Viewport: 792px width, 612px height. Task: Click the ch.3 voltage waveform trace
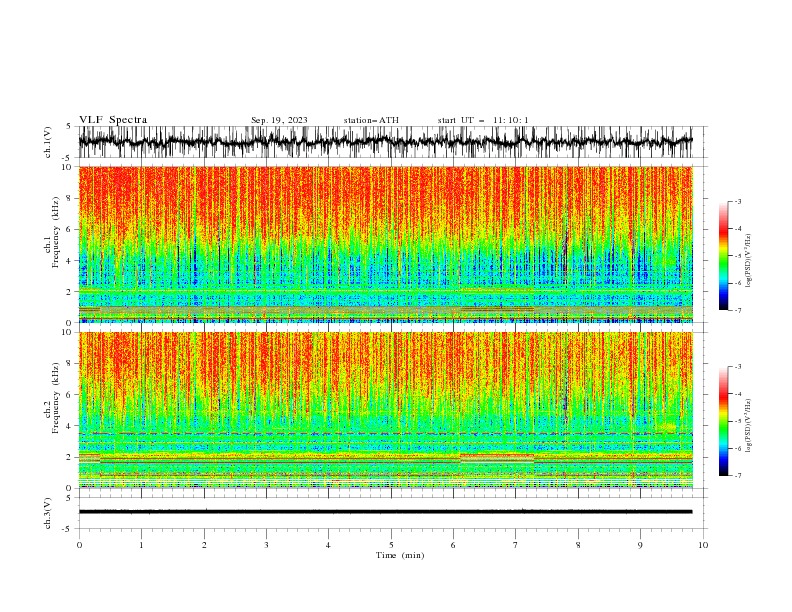click(x=386, y=512)
